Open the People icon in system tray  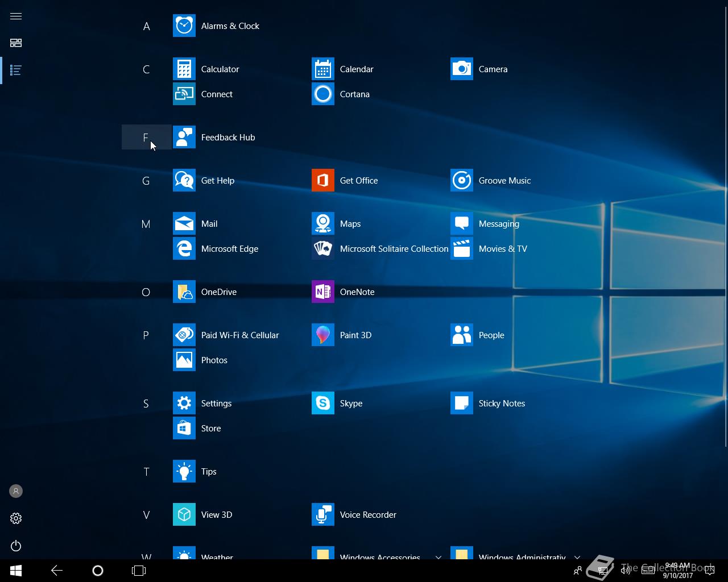(x=578, y=571)
